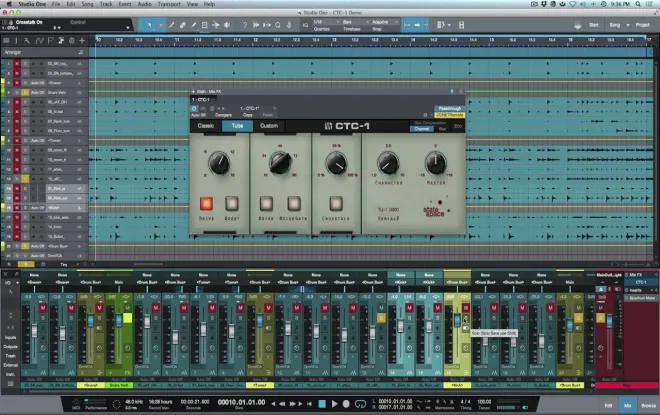Viewport: 660px width, 415px height.
Task: Click the Inputs panel toggle in mixer
Action: pos(11,338)
